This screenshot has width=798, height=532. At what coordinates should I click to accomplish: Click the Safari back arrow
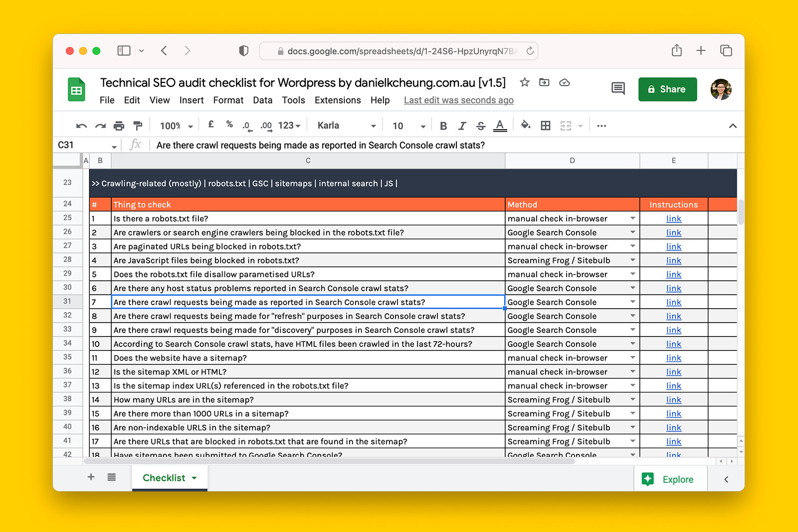[164, 50]
